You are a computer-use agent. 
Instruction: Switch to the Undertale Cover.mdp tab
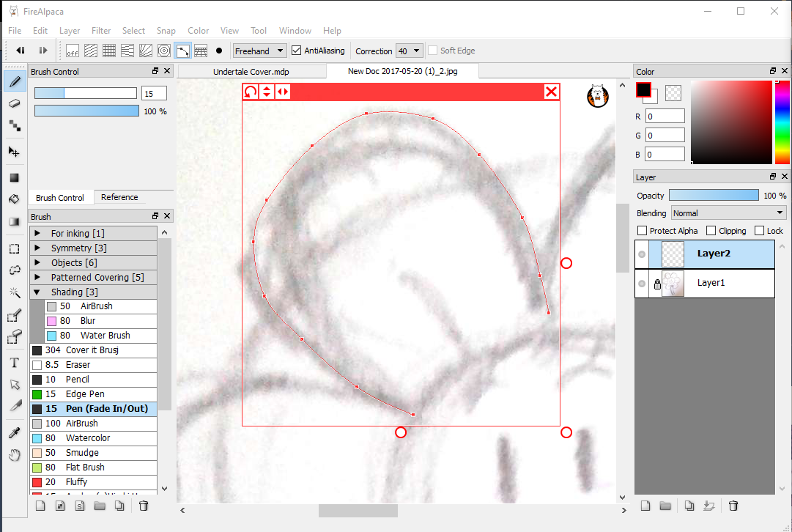coord(251,72)
